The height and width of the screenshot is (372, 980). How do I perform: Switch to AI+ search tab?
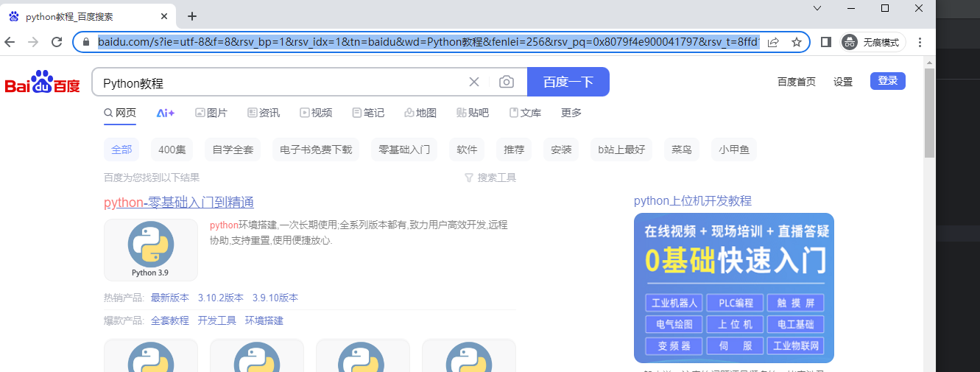166,113
